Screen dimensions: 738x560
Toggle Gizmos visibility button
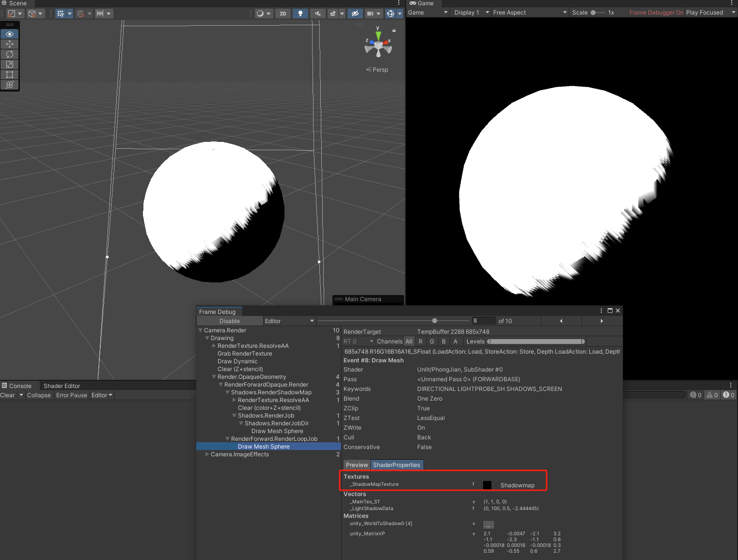(391, 14)
